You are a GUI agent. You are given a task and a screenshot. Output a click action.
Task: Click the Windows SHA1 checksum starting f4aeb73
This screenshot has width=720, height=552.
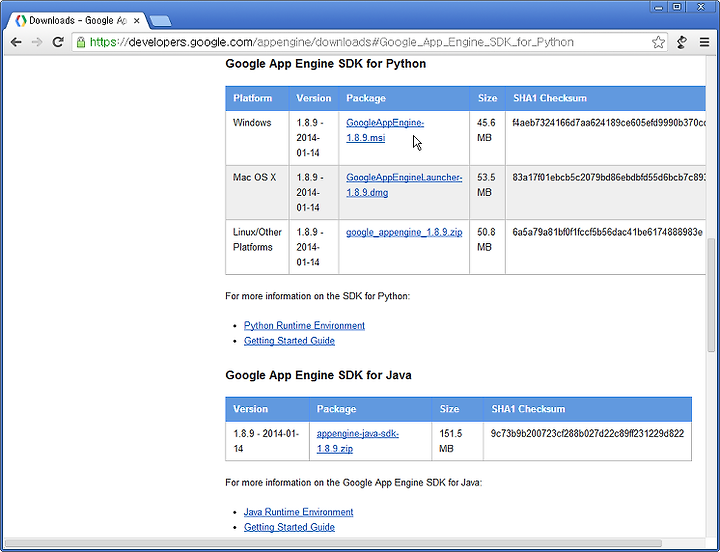pyautogui.click(x=609, y=123)
